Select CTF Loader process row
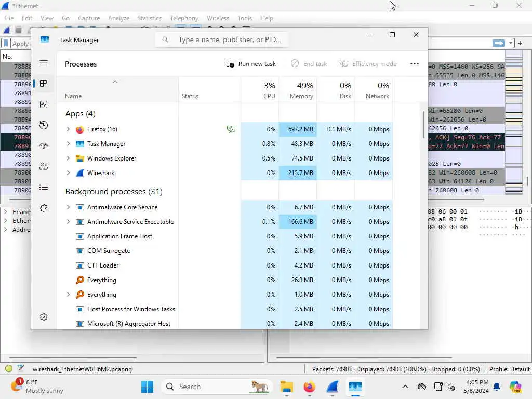 tap(225, 265)
